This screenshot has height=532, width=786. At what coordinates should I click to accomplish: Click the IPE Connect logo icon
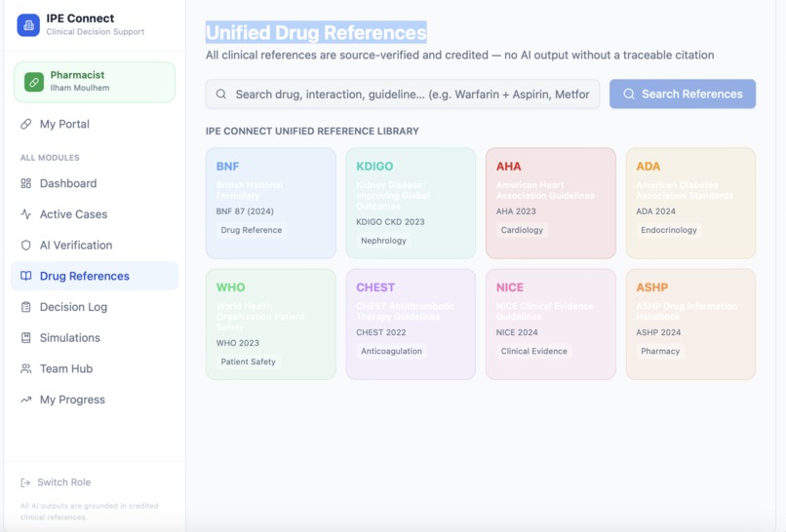pyautogui.click(x=28, y=25)
